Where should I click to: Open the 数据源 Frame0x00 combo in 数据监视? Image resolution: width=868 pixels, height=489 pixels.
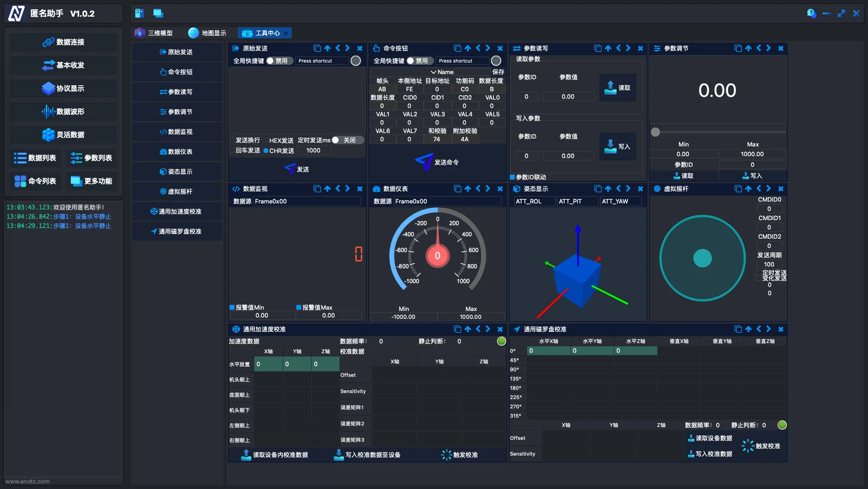point(307,201)
